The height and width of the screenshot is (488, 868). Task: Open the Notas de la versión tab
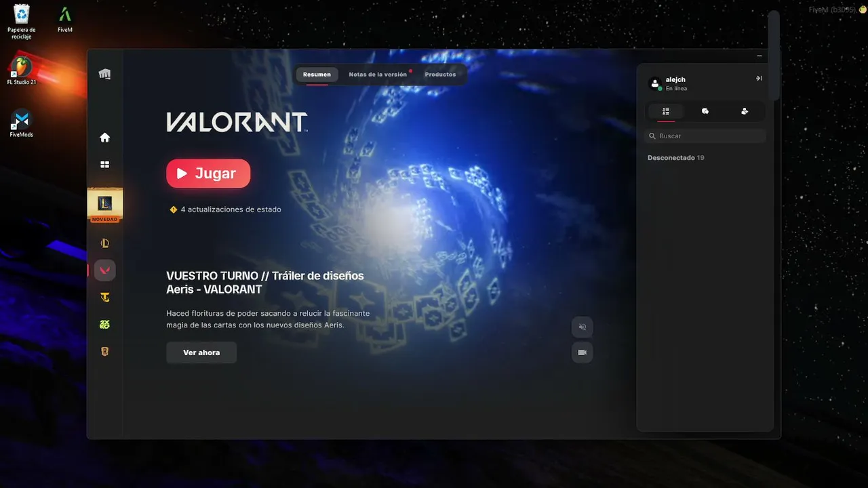click(378, 75)
